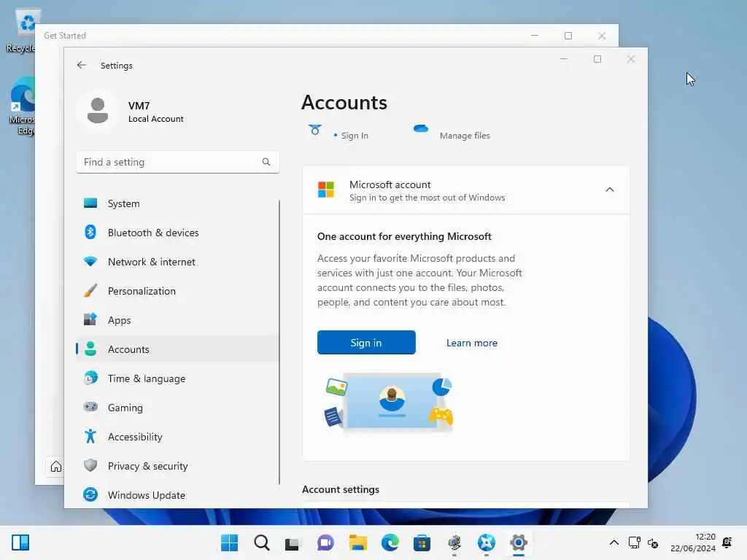Click the Accounts person icon in sidebar
This screenshot has width=747, height=560.
pyautogui.click(x=90, y=349)
